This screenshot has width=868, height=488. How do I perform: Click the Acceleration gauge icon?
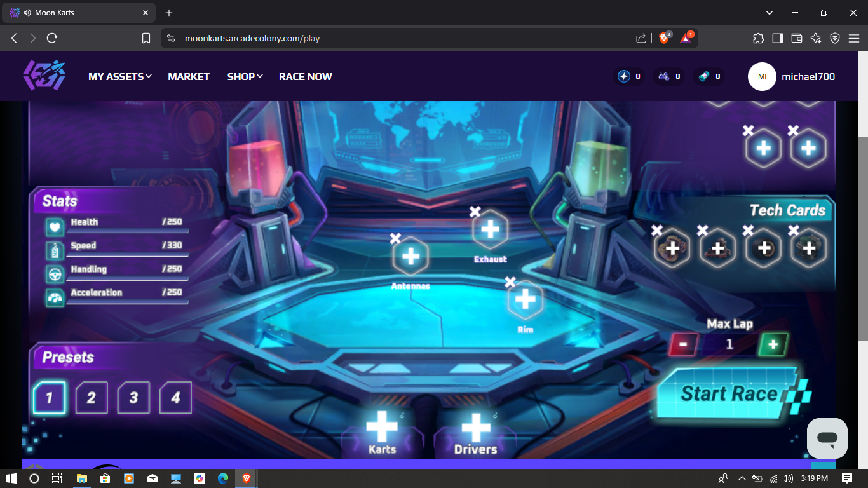click(55, 297)
